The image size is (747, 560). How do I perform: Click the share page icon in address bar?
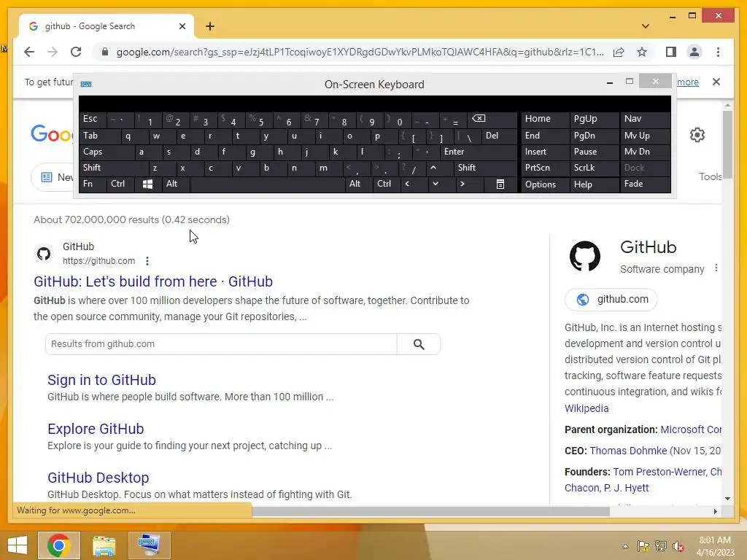point(619,52)
